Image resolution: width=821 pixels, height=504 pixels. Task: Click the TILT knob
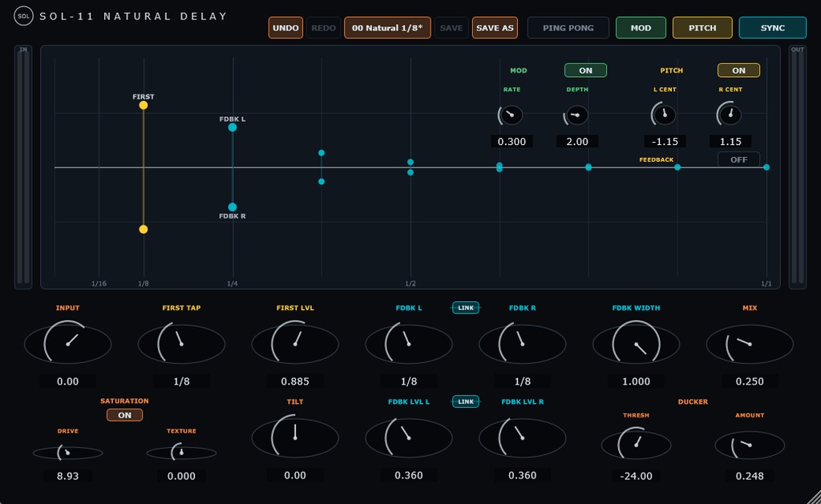[x=295, y=437]
